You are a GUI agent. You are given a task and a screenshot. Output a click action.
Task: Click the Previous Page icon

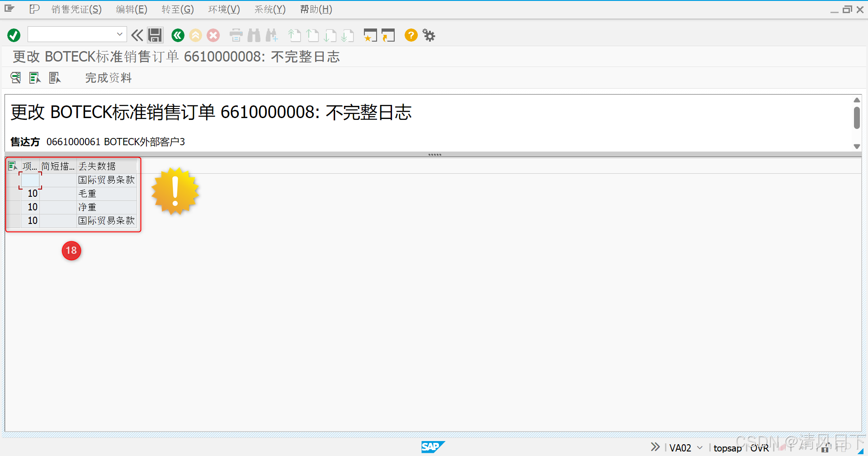pos(312,35)
